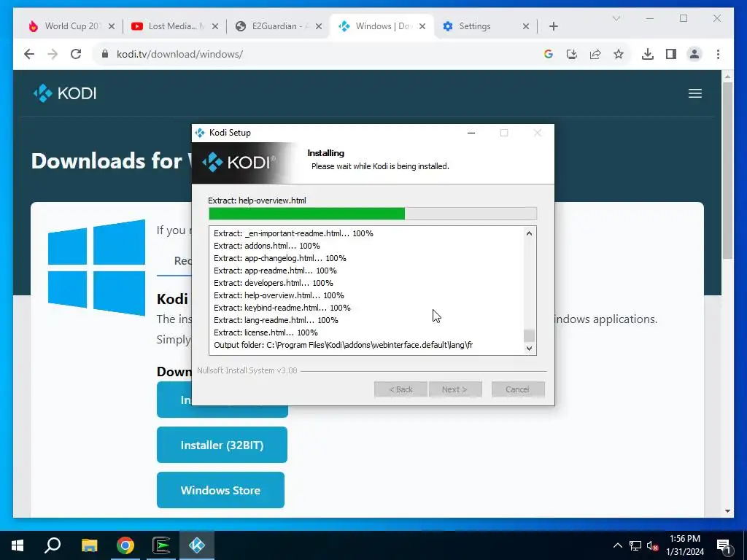The image size is (747, 560).
Task: Click the install app icon in address bar
Action: click(572, 54)
